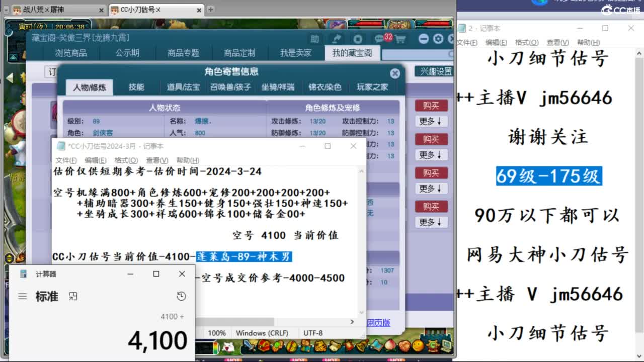Click notepad vertical scrollbar up arrow

tap(361, 171)
